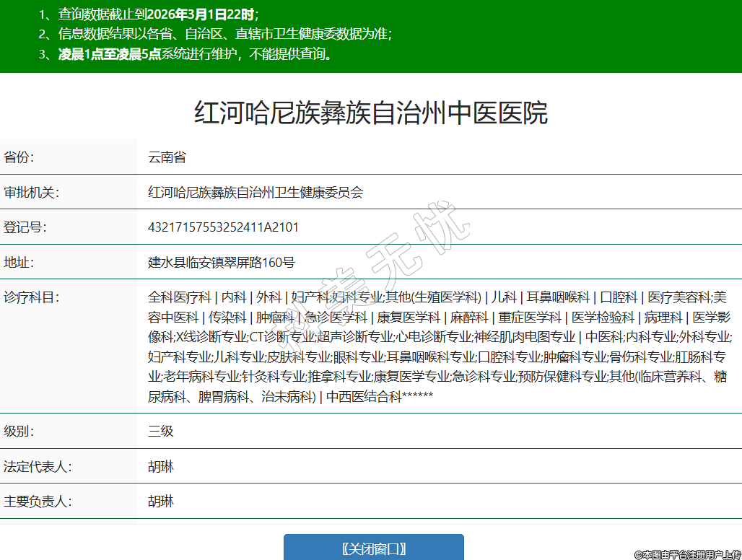
Task: Click the 诊疗科目 row label
Action: pos(31,297)
